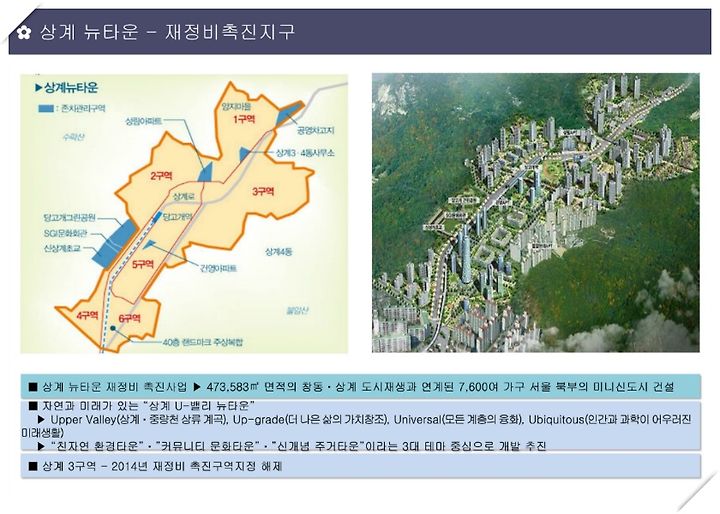Viewport: 720px width, 514px height.
Task: Click the 4구역 label on the map
Action: tap(87, 315)
